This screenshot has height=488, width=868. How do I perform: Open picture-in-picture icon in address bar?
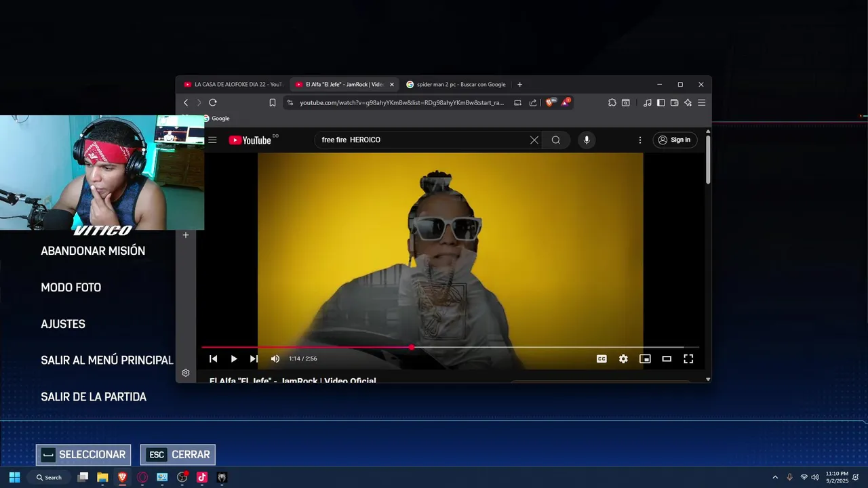pos(517,102)
